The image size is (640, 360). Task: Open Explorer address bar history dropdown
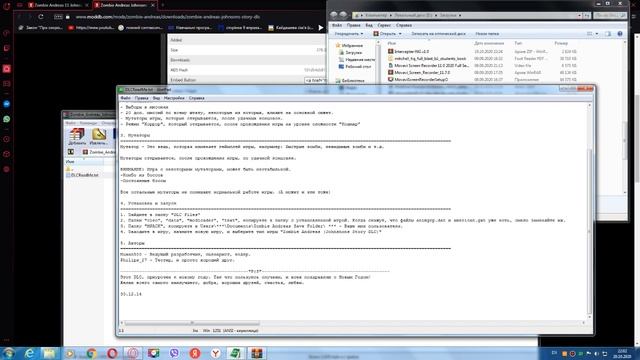click(x=579, y=15)
